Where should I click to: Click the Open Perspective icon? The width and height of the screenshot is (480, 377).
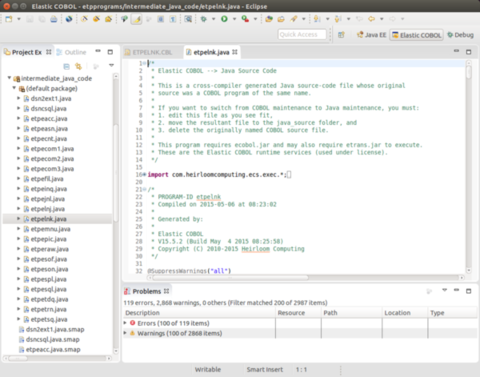point(341,35)
